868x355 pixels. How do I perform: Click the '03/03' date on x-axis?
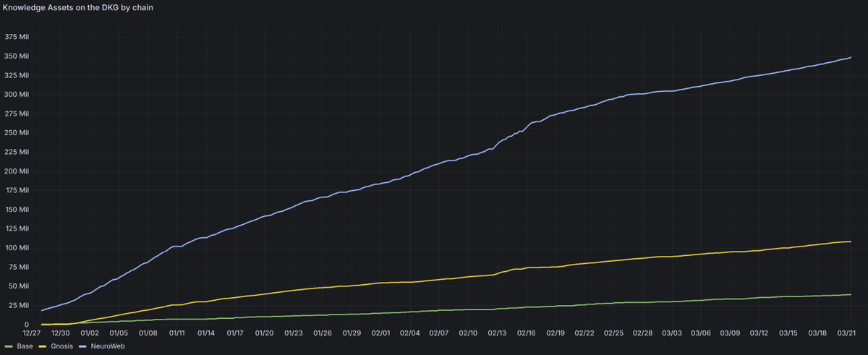tap(673, 333)
